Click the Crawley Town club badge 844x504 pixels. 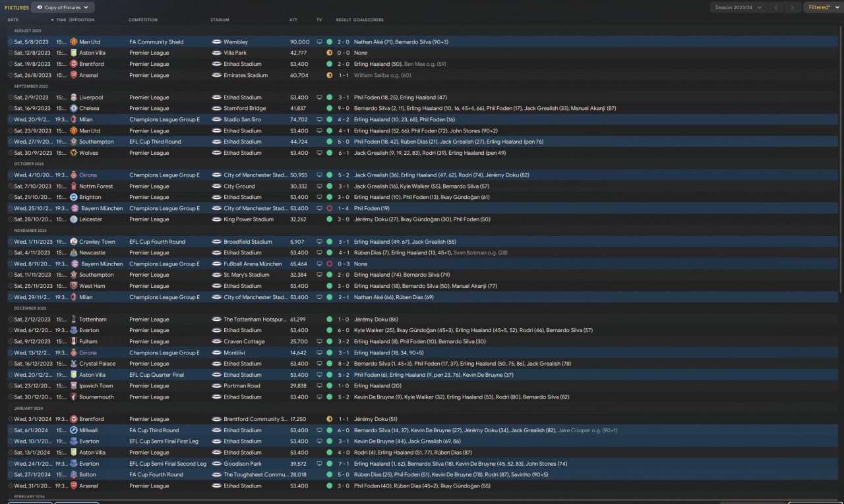pos(74,242)
